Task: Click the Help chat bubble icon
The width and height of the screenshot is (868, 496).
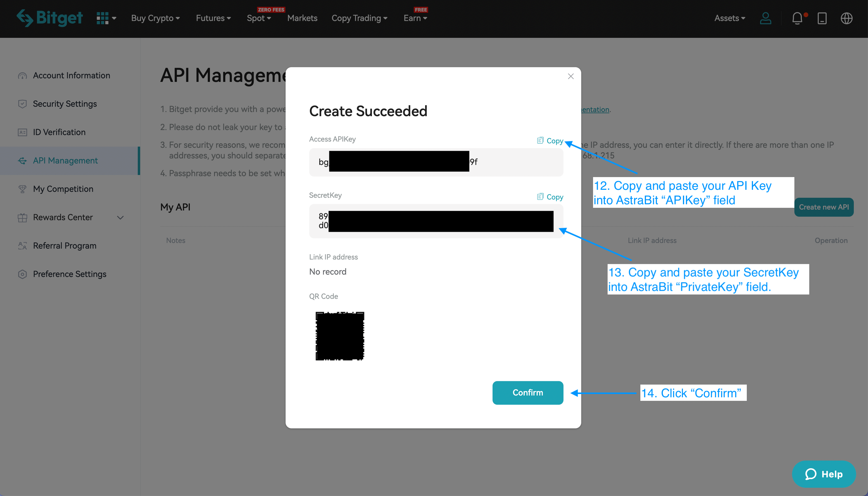Action: 811,474
